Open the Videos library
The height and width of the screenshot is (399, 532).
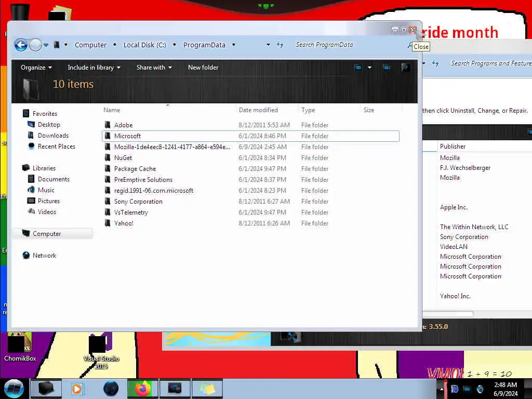coord(47,212)
